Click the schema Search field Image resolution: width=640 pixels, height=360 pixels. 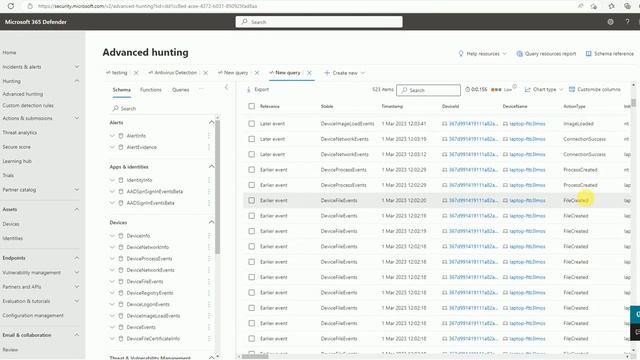click(x=163, y=109)
